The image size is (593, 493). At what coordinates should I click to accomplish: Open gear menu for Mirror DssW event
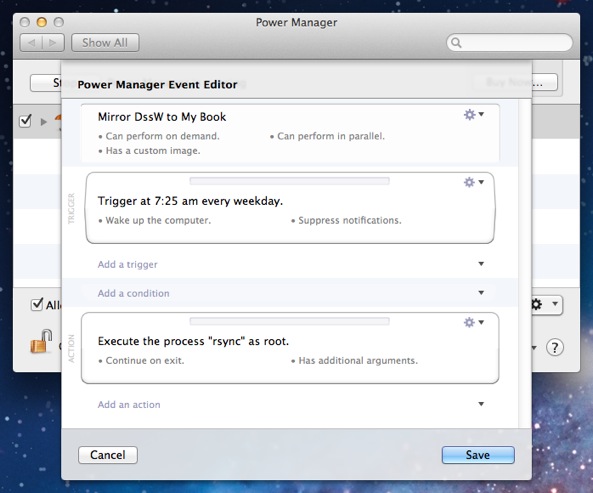pos(473,115)
